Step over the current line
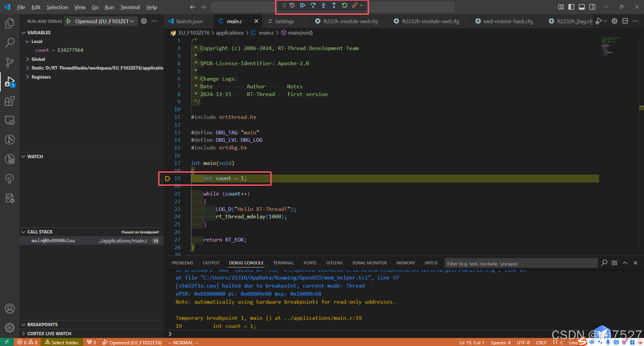Image resolution: width=644 pixels, height=346 pixels. (x=313, y=5)
